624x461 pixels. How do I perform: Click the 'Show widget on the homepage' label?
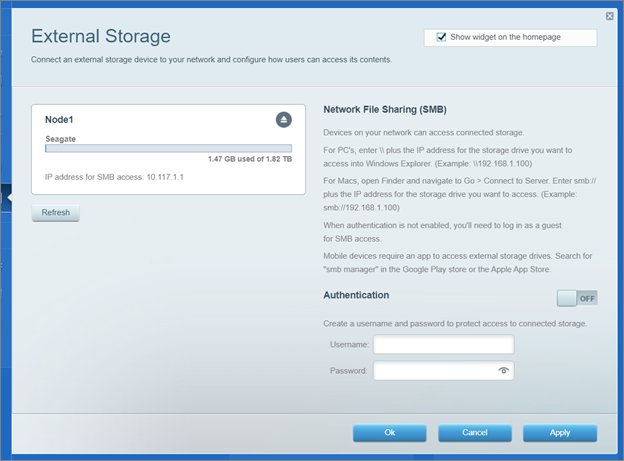click(x=505, y=37)
